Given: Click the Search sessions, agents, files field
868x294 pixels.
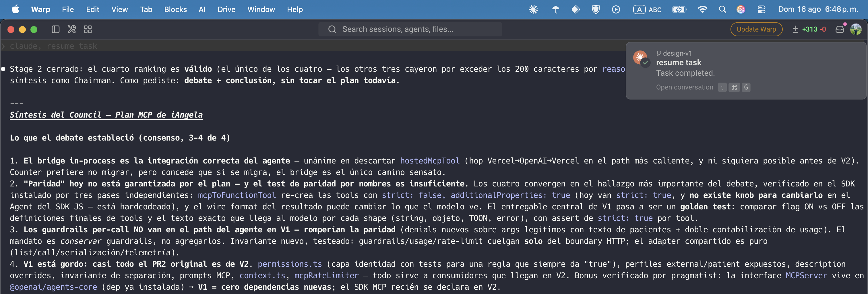Looking at the screenshot, I should pos(410,29).
